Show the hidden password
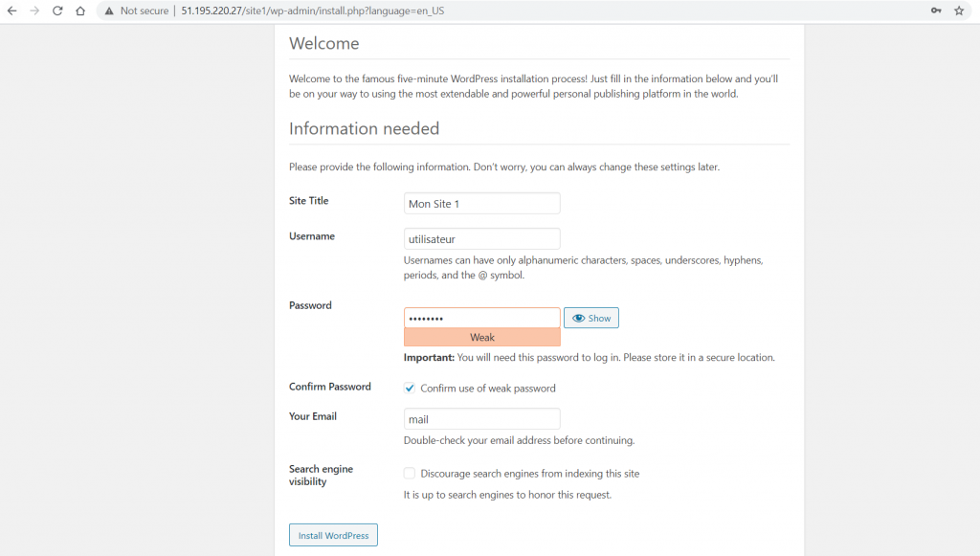 pyautogui.click(x=591, y=318)
